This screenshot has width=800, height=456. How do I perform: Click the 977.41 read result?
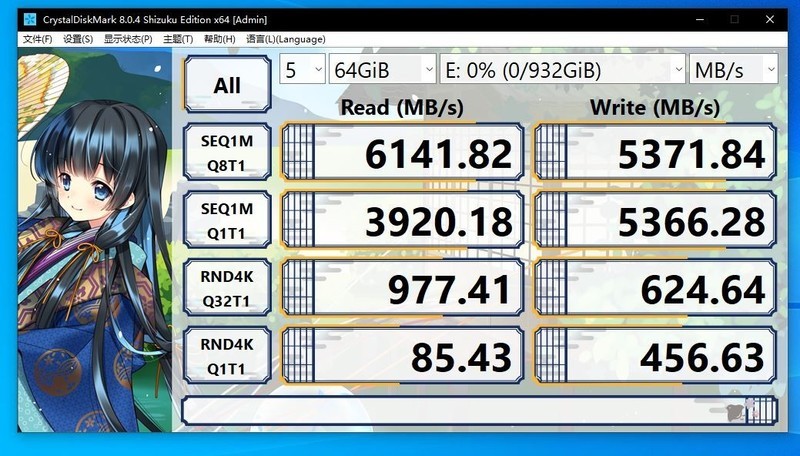[403, 288]
